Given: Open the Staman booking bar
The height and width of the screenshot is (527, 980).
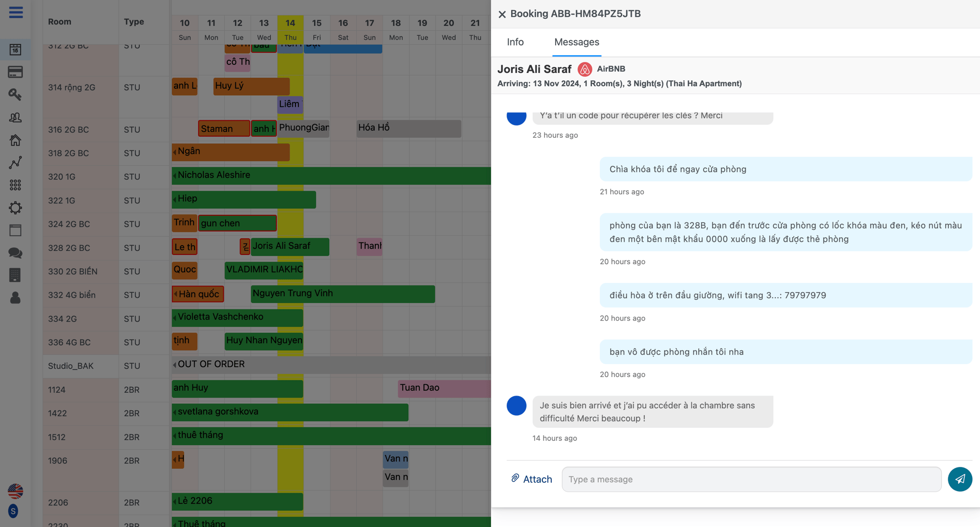Looking at the screenshot, I should click(x=224, y=128).
